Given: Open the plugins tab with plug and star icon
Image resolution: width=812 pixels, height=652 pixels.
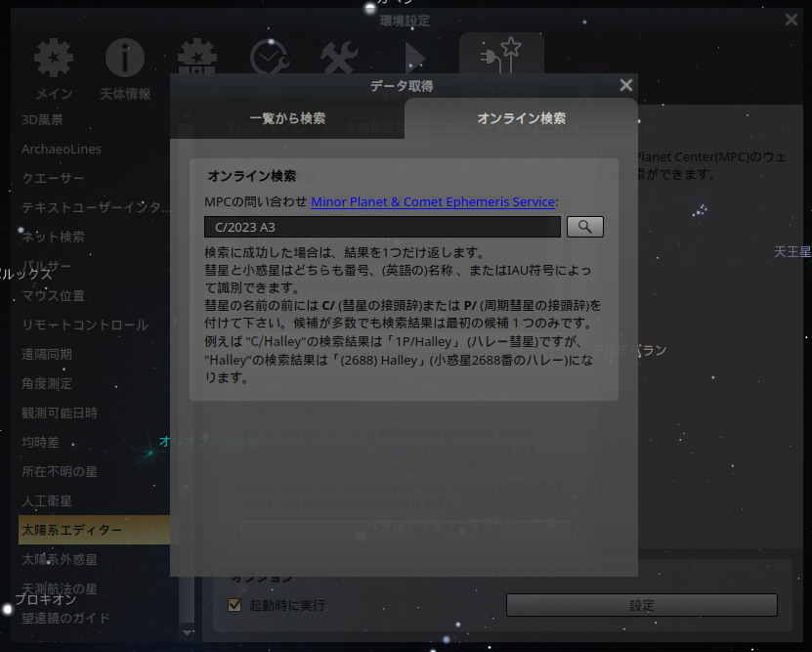Looking at the screenshot, I should tap(501, 54).
